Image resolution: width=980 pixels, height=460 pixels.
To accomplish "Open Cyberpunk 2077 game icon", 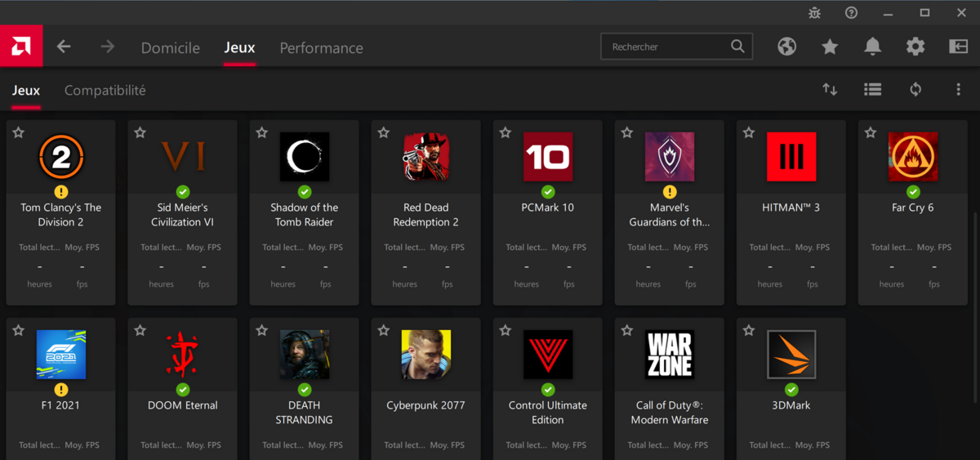I will point(426,355).
